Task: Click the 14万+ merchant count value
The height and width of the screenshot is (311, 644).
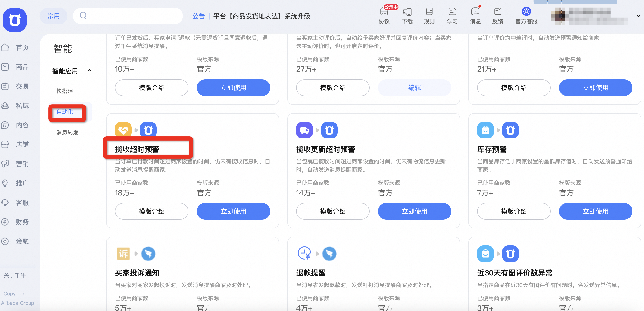Action: [306, 193]
